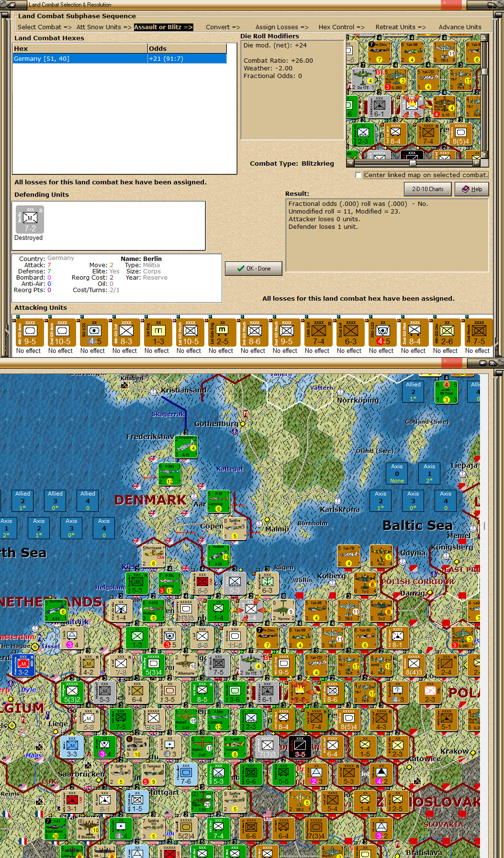Click Do 17E bomber in linked mini-map
504x858 pixels.
tap(363, 79)
